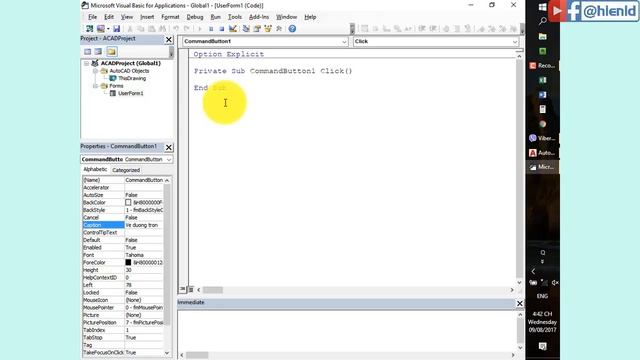Select UserForm1 in the project tree
This screenshot has width=640, height=360.
point(131,93)
